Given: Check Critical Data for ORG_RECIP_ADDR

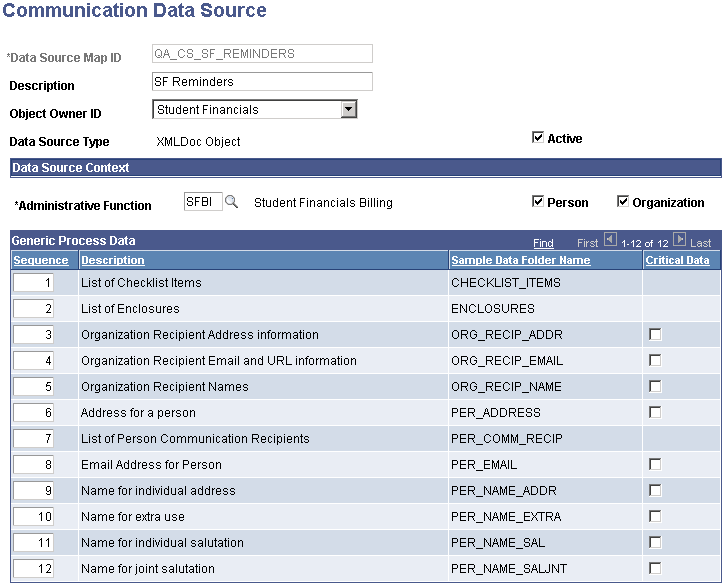Looking at the screenshot, I should tap(655, 334).
